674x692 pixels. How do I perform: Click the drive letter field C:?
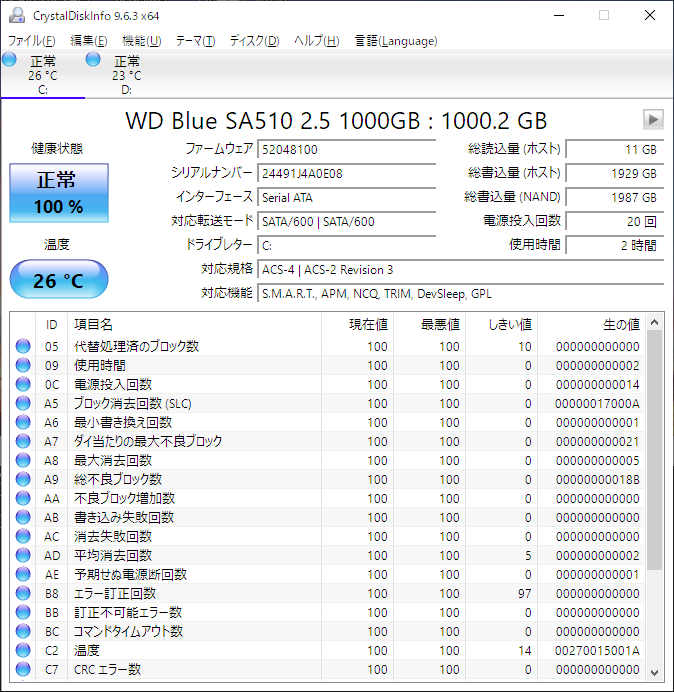(347, 245)
